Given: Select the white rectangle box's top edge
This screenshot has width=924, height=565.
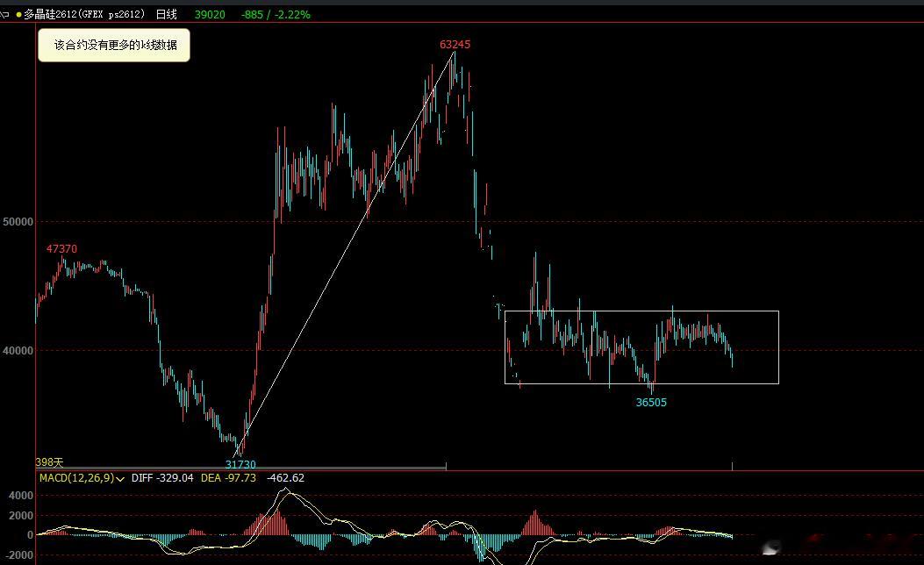Looking at the screenshot, I should 641,311.
